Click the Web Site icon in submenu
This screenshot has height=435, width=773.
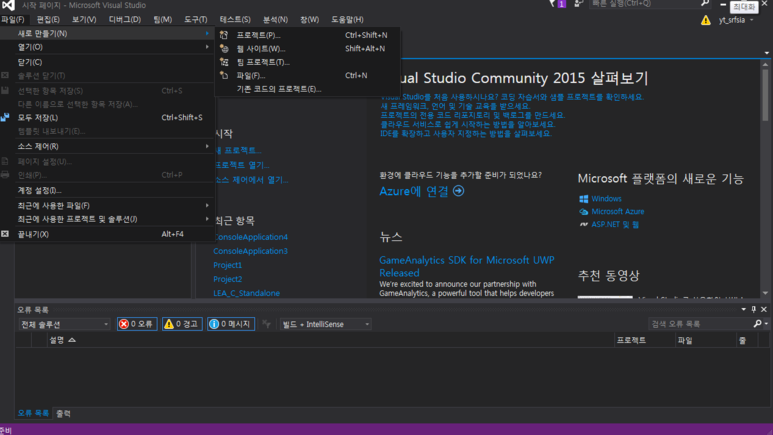pyautogui.click(x=224, y=48)
